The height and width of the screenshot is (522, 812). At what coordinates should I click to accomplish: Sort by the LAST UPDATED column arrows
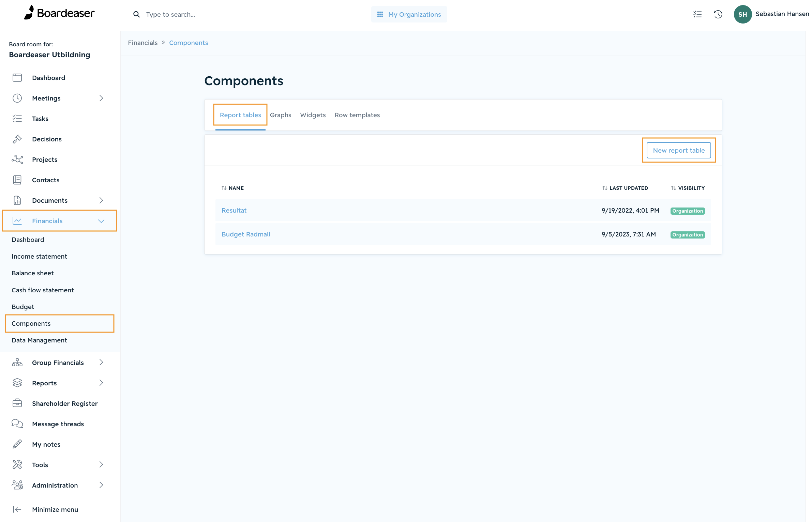point(605,188)
